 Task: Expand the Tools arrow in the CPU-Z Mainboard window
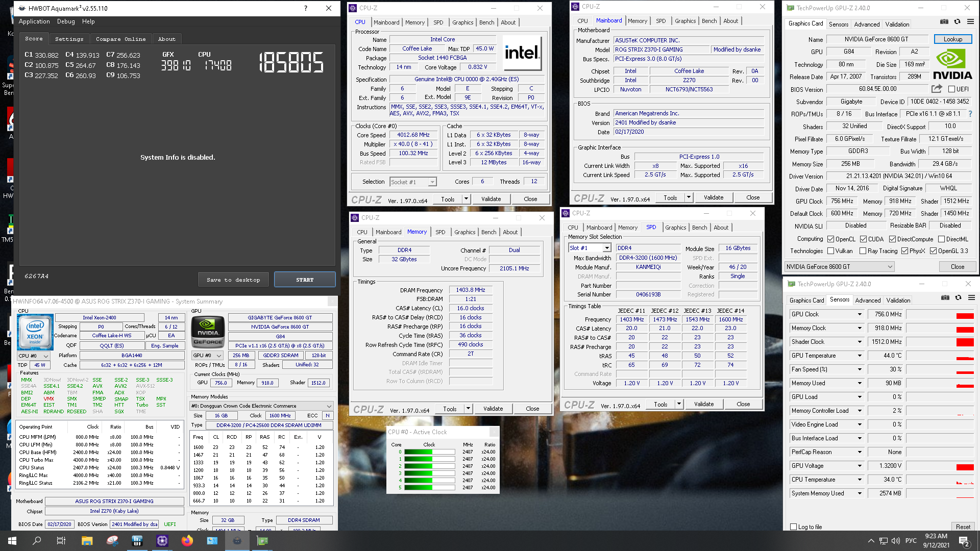689,197
